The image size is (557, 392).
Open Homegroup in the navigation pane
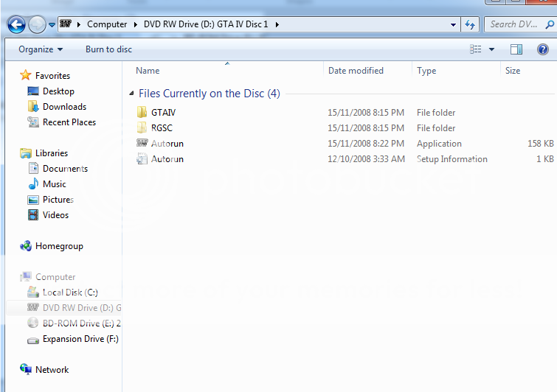click(59, 246)
